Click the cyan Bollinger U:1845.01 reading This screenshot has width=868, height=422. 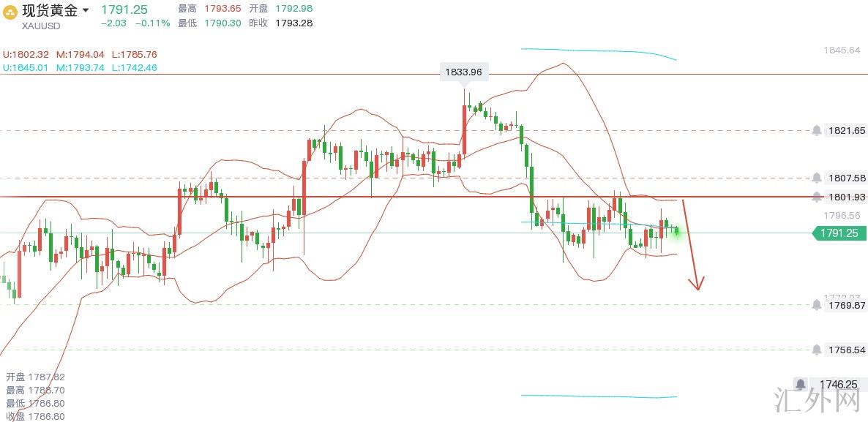coord(26,67)
